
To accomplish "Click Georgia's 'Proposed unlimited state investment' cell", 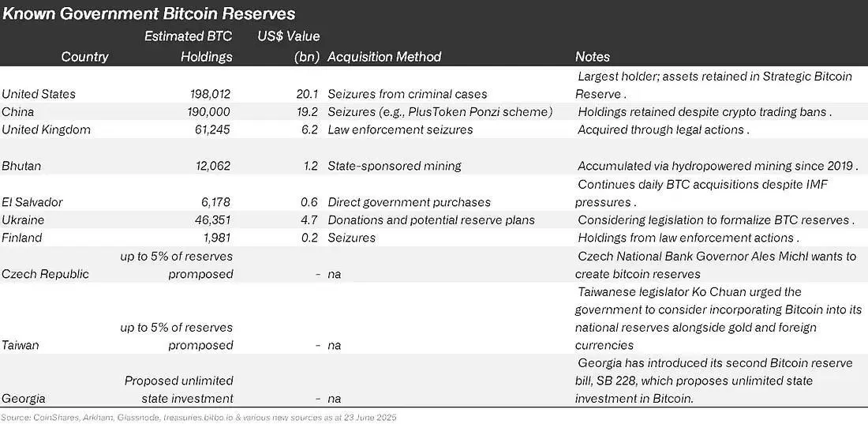I will click(x=179, y=389).
